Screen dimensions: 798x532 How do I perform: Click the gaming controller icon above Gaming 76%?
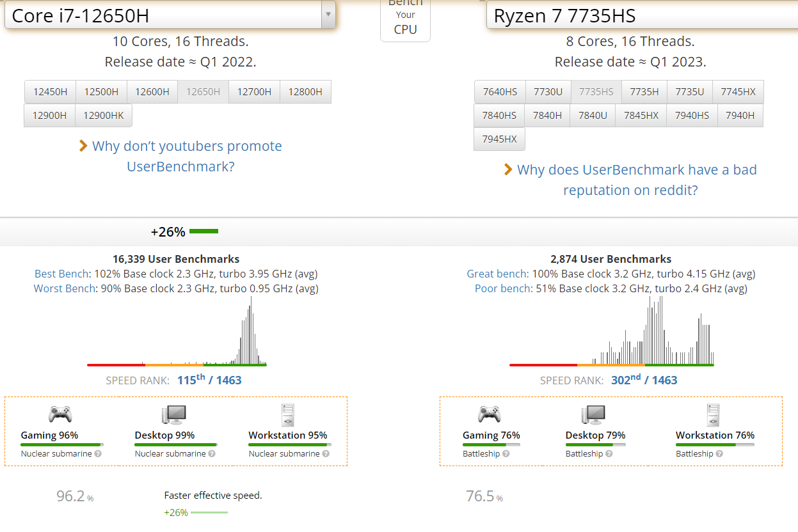click(490, 415)
